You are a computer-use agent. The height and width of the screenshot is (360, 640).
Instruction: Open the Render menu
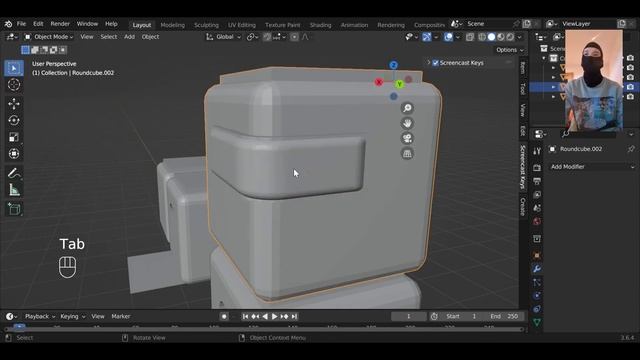pyautogui.click(x=60, y=24)
